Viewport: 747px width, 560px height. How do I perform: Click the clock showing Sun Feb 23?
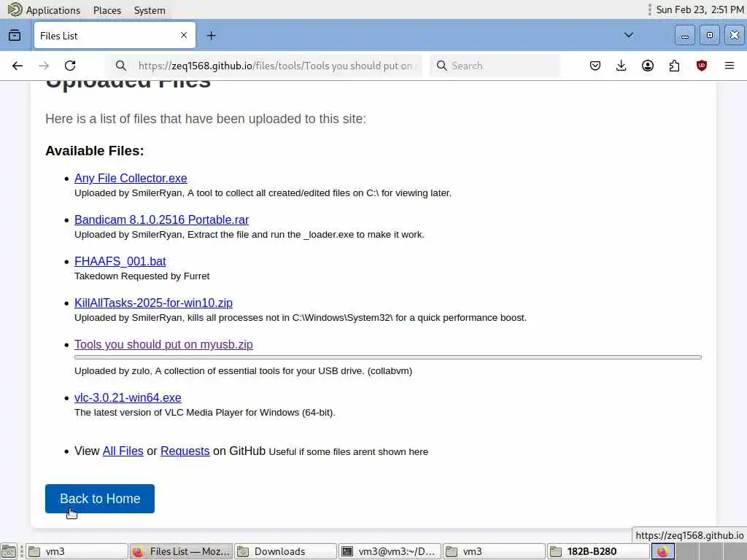pos(700,9)
